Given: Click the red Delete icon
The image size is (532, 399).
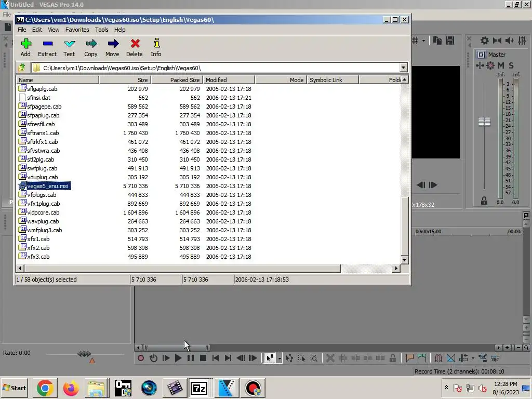Looking at the screenshot, I should pyautogui.click(x=135, y=48).
